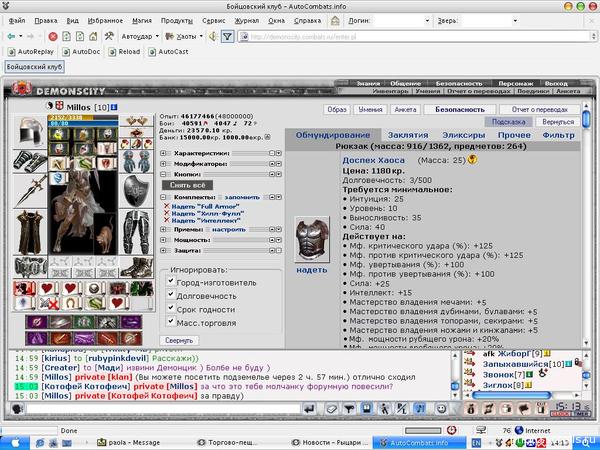The image size is (600, 450).
Task: Click the Подсказка button
Action: tap(508, 122)
